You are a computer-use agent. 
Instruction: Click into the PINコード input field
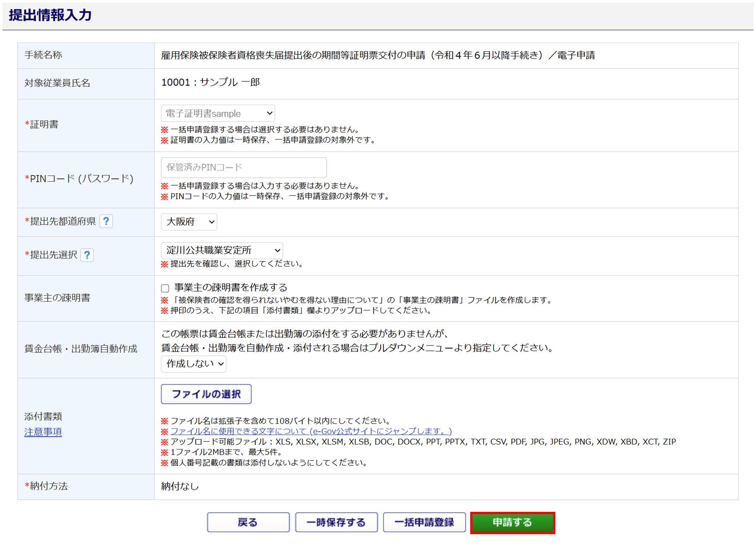(244, 167)
